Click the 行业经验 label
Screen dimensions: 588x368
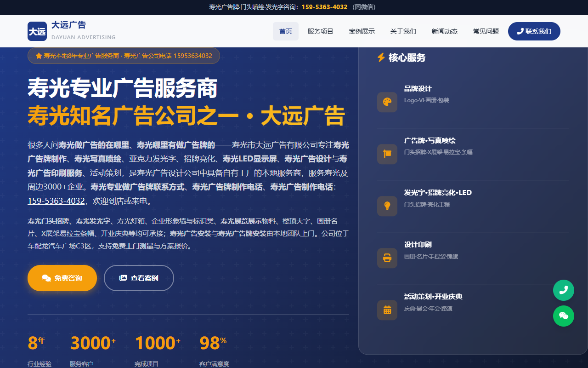pos(40,364)
